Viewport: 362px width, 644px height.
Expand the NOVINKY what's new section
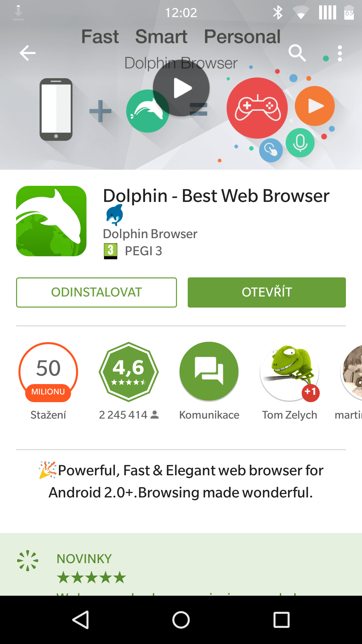coord(181,564)
